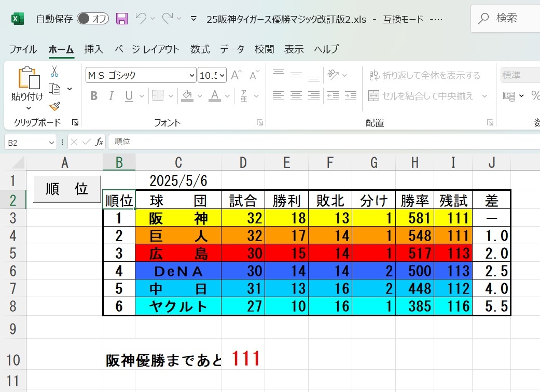This screenshot has width=540, height=392.
Task: Open the merge cells dropdown arrow
Action: (x=484, y=96)
